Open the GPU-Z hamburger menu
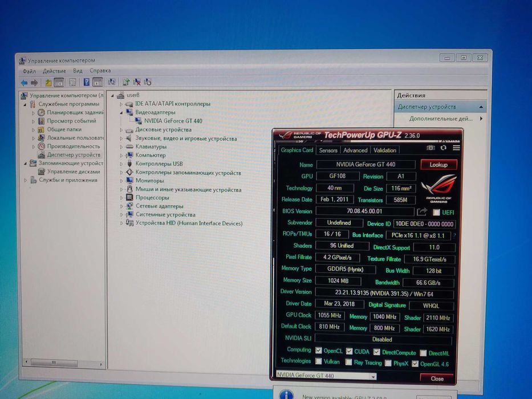This screenshot has width=532, height=399. [x=456, y=148]
